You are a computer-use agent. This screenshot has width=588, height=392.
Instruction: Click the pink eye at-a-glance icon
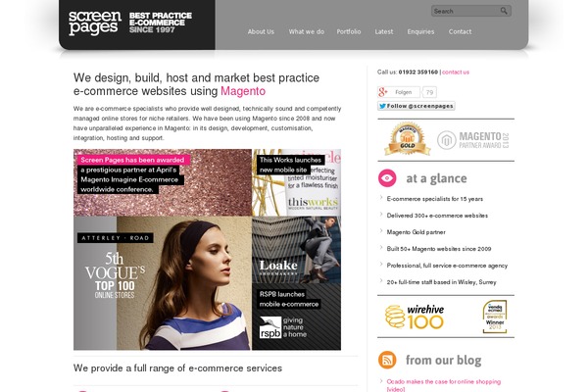[x=387, y=178]
